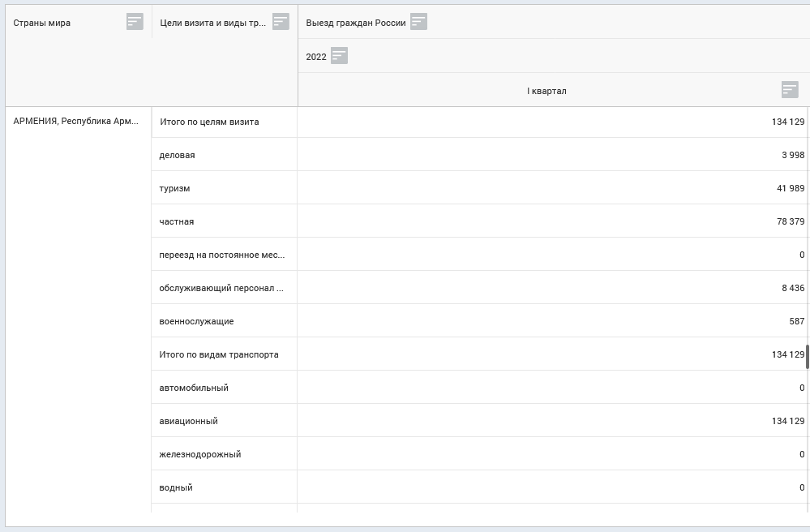
Task: Open filter icon next to Цели визита column
Action: 281,22
